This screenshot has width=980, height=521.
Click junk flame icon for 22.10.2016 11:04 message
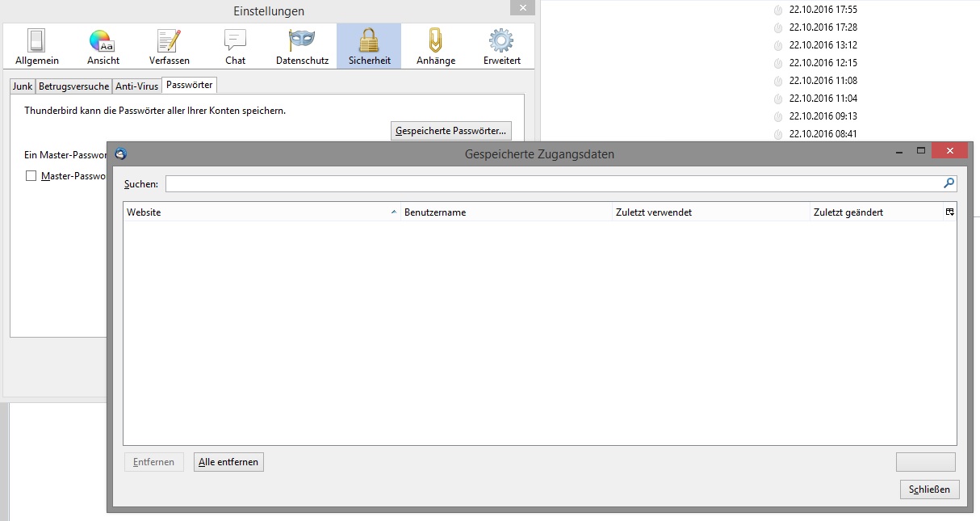pyautogui.click(x=778, y=99)
